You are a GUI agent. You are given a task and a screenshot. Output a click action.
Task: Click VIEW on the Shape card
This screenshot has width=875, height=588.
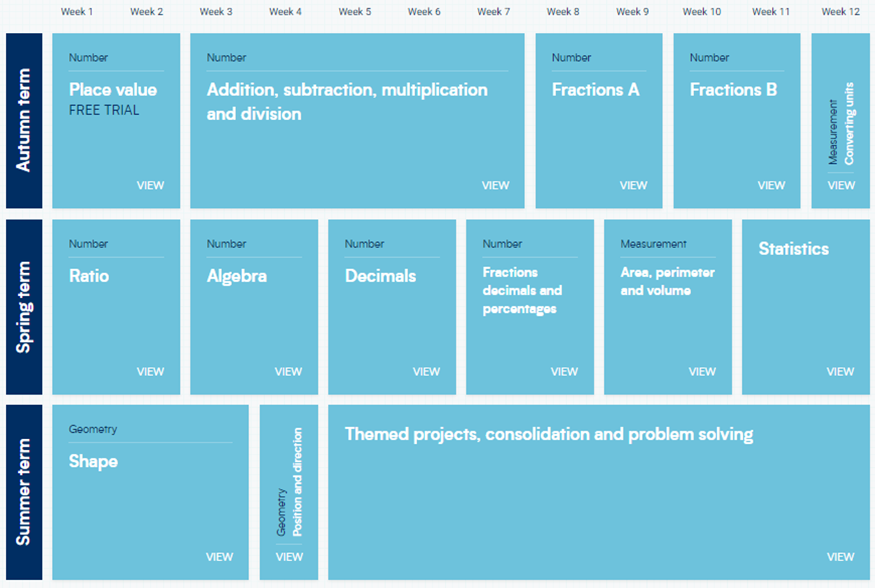tap(219, 557)
